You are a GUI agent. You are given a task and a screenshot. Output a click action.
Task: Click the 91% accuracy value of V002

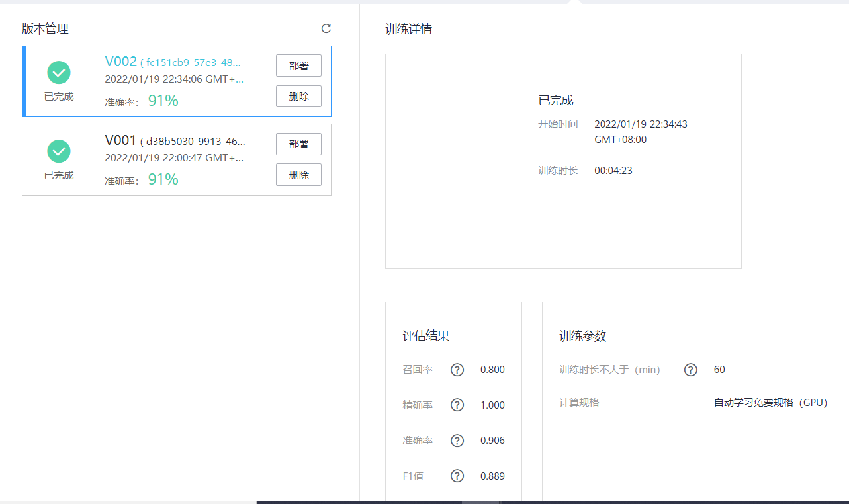(163, 101)
